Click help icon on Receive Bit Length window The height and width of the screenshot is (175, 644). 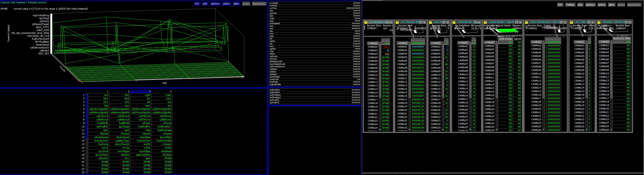454,22
